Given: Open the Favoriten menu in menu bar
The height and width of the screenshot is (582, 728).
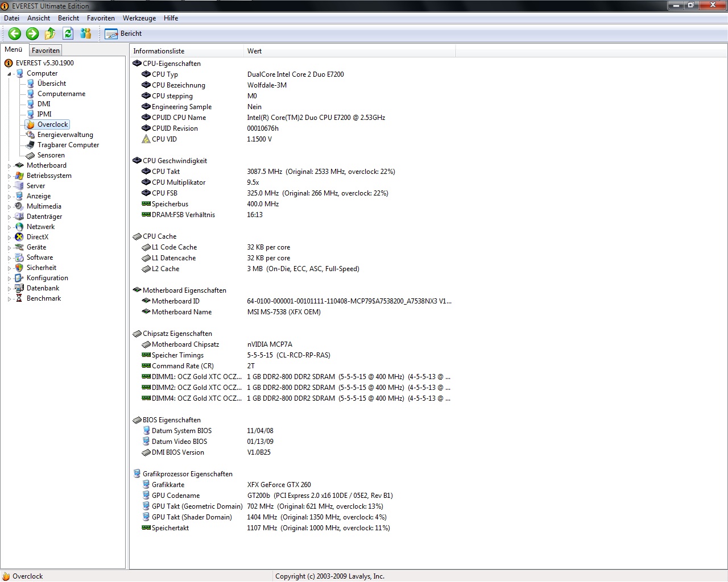Looking at the screenshot, I should 101,18.
